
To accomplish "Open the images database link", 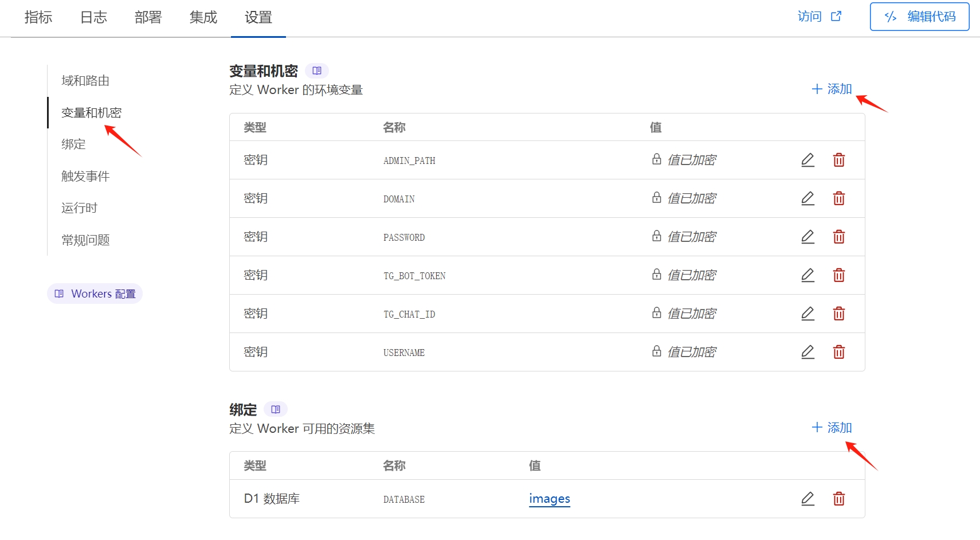I will coord(550,499).
